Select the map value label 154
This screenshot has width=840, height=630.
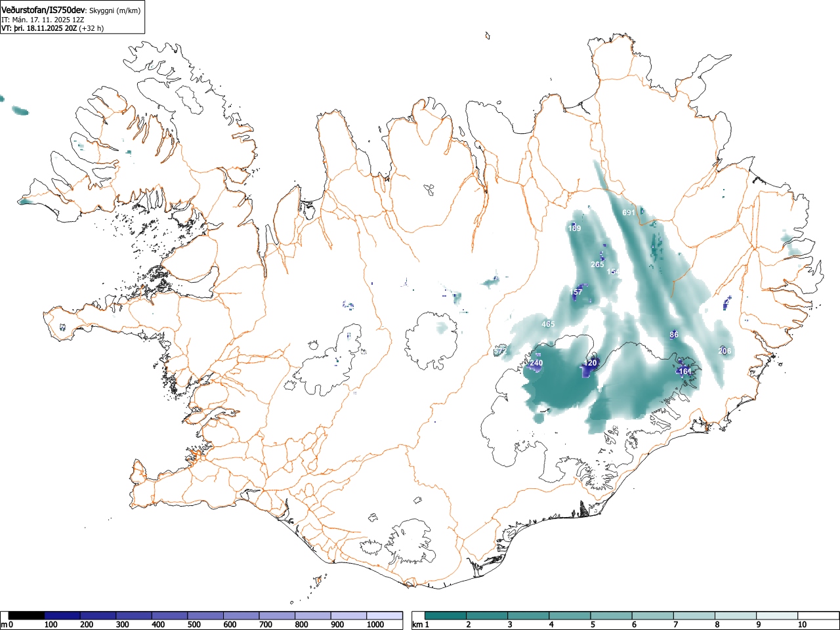[613, 272]
